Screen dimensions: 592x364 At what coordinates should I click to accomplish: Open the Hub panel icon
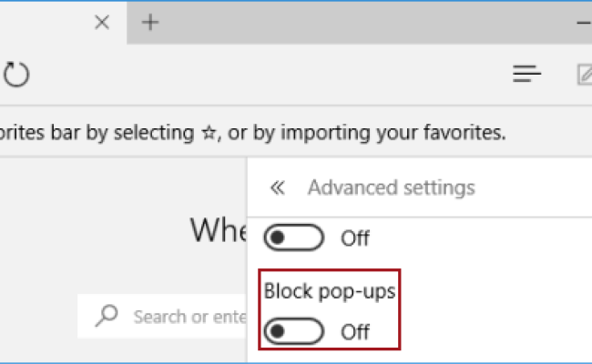[x=526, y=74]
